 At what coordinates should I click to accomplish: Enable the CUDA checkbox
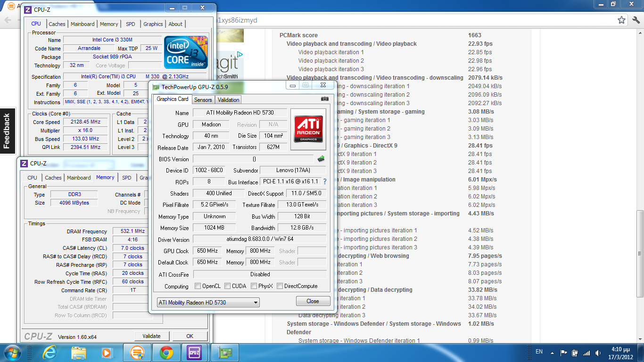228,286
